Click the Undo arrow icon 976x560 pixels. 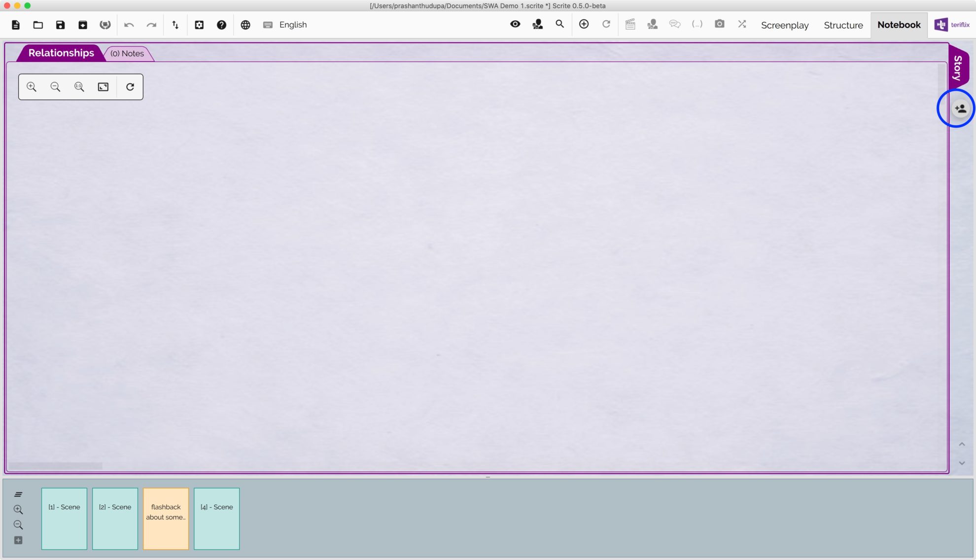pos(129,25)
